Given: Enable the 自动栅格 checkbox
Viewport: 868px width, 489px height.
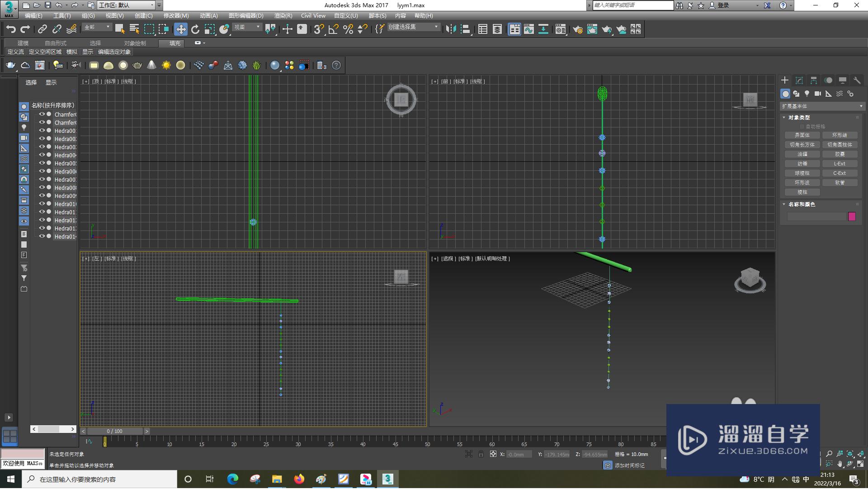Looking at the screenshot, I should click(x=802, y=127).
